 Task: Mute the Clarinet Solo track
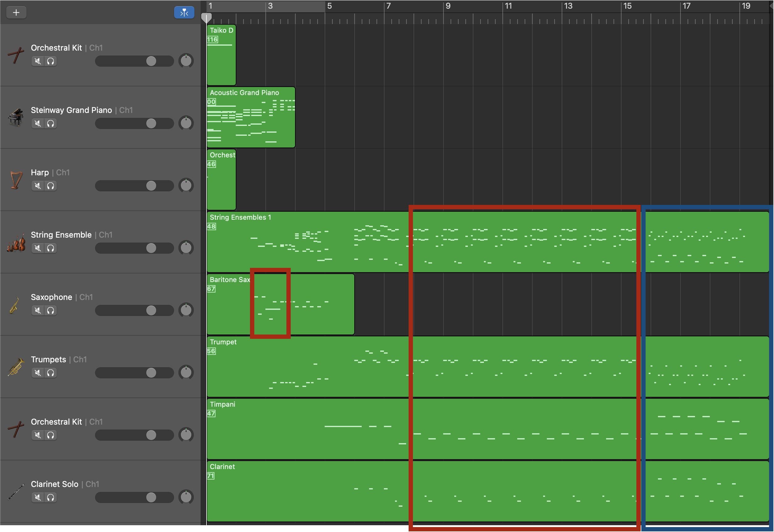pos(37,497)
